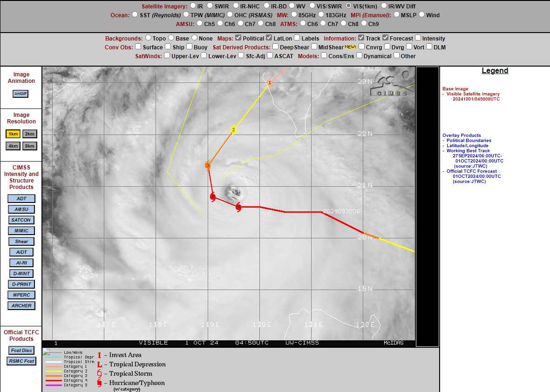
Task: Select 1km image resolution
Action: coord(13,134)
